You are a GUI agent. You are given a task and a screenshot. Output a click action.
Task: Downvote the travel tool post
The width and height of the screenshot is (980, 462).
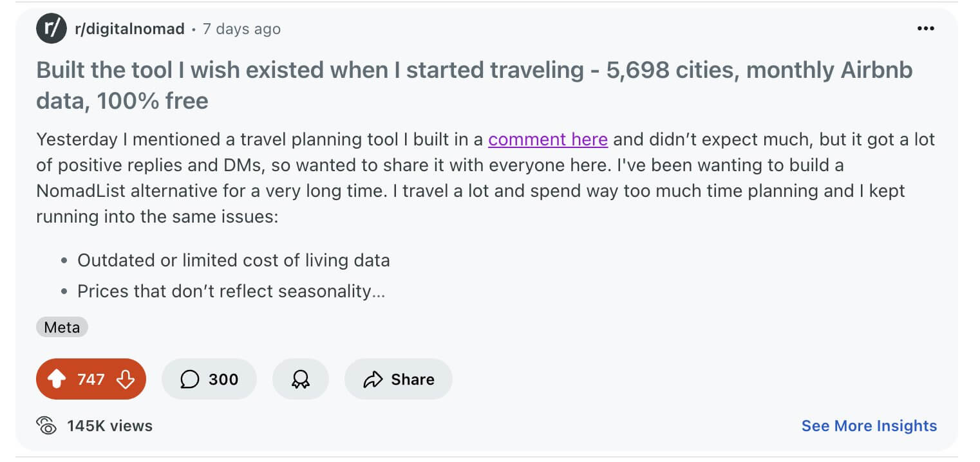(125, 380)
